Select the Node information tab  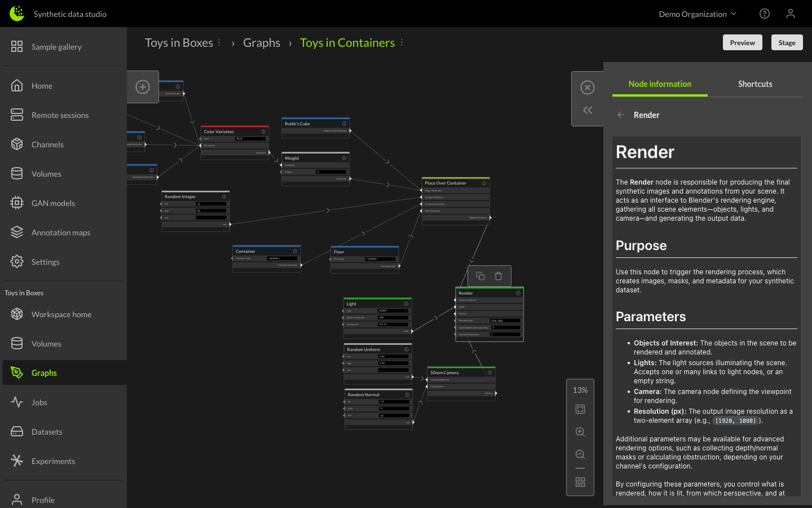(x=660, y=84)
